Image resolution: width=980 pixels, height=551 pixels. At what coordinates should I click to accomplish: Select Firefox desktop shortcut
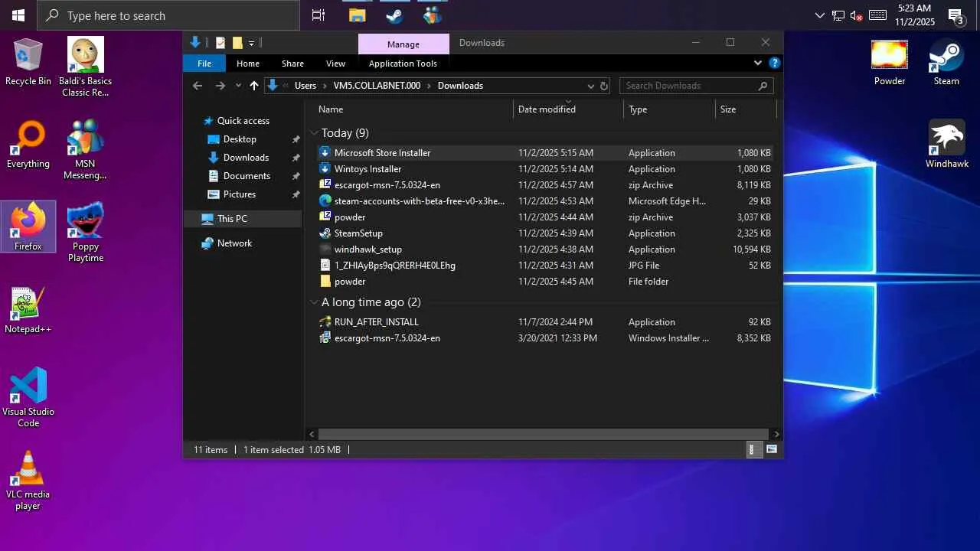(28, 227)
